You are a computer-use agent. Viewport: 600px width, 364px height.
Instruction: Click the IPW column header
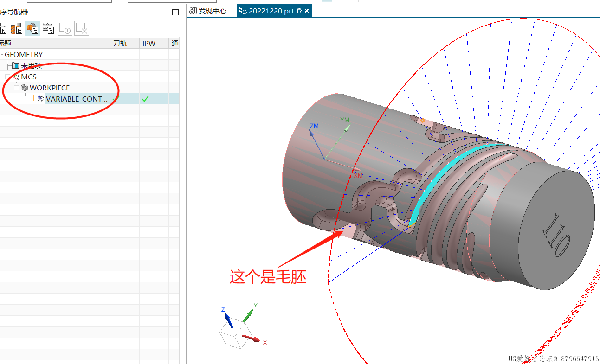pyautogui.click(x=154, y=43)
